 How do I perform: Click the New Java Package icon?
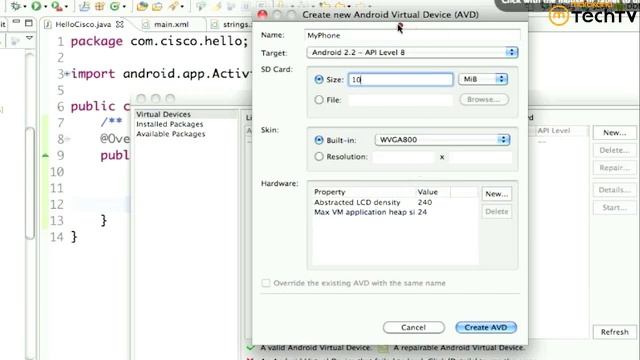click(x=99, y=6)
